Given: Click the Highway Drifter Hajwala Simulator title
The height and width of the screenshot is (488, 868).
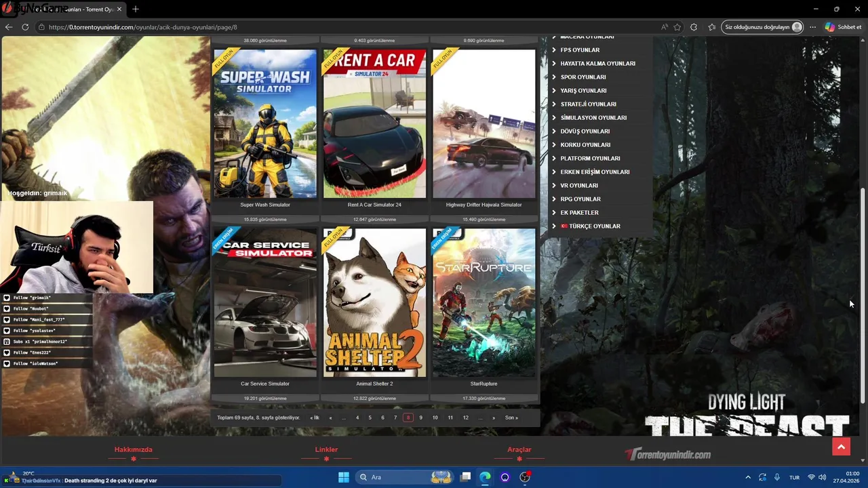Looking at the screenshot, I should pyautogui.click(x=484, y=205).
